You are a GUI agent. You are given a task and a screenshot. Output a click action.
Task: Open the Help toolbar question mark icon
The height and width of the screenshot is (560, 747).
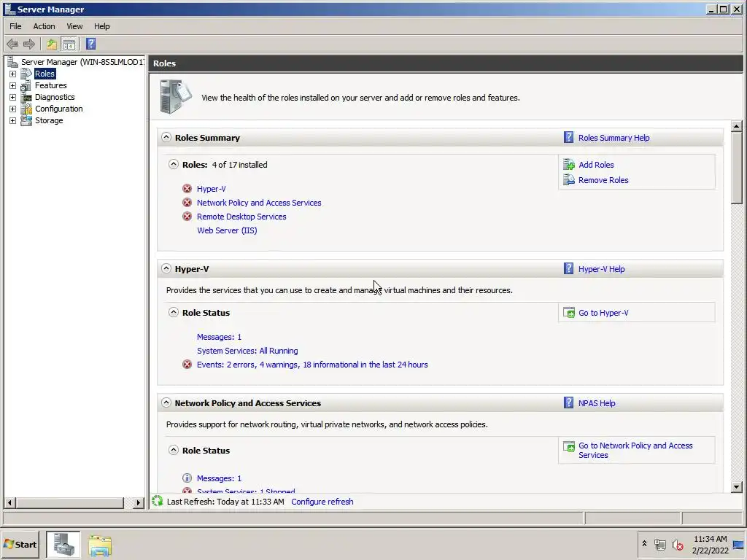[x=91, y=44]
